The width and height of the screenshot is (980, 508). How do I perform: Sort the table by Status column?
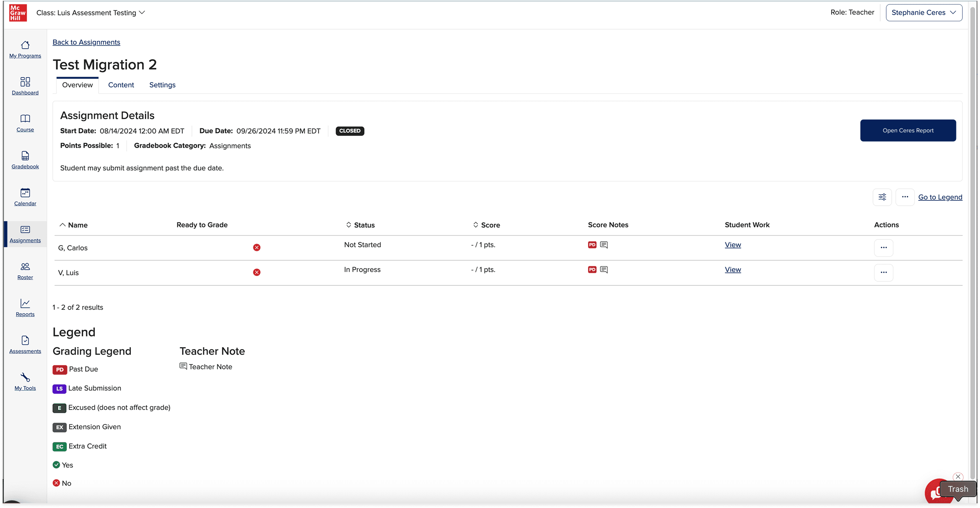click(x=360, y=225)
